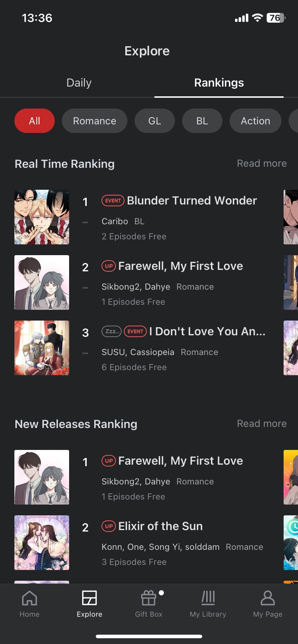This screenshot has width=298, height=644.
Task: Open the Home icon in bottom navigation
Action: pos(30,598)
